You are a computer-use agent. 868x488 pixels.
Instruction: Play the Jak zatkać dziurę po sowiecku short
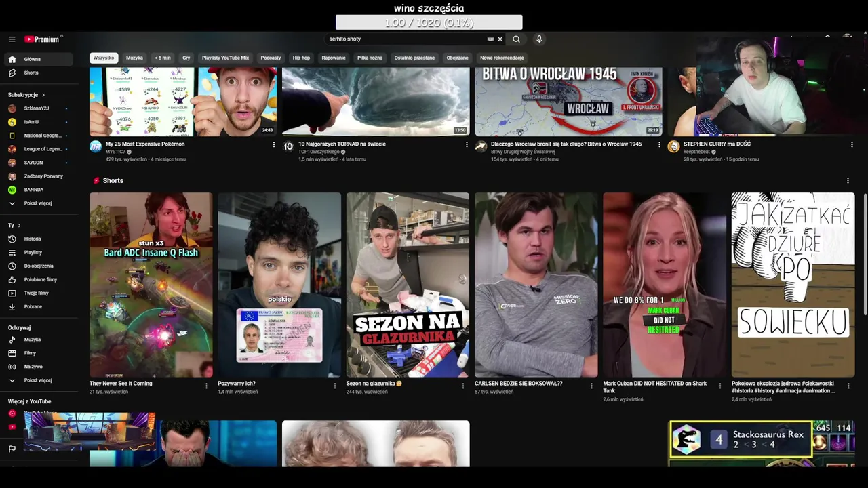pyautogui.click(x=793, y=285)
